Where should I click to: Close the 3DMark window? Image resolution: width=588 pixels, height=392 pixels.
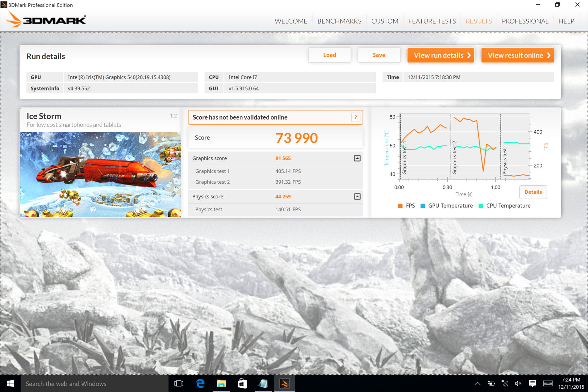577,5
